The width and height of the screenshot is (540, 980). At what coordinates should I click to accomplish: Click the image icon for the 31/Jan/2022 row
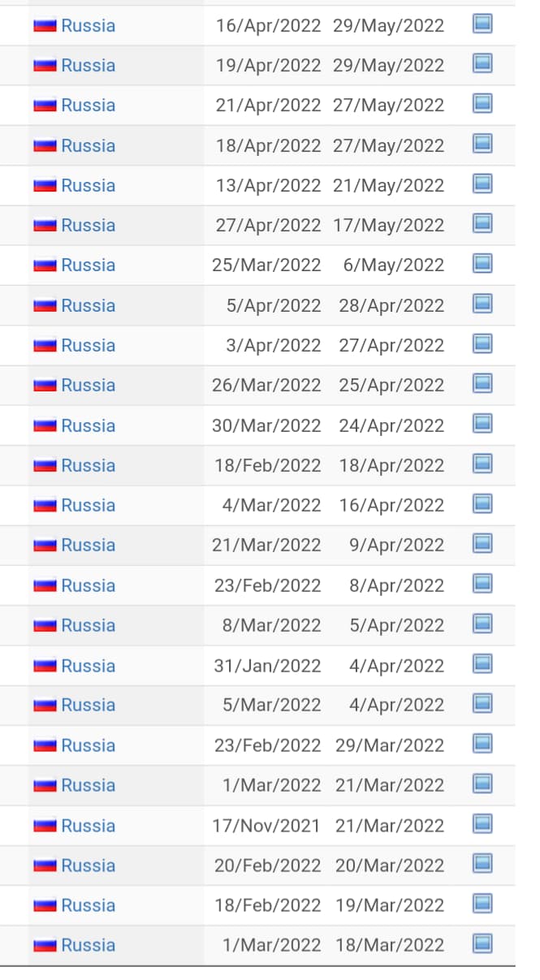(482, 665)
